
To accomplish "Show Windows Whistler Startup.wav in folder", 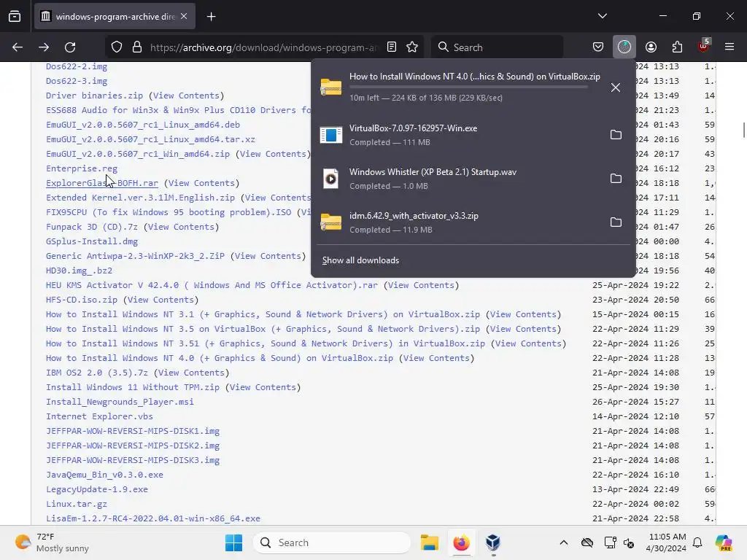I will (x=616, y=179).
